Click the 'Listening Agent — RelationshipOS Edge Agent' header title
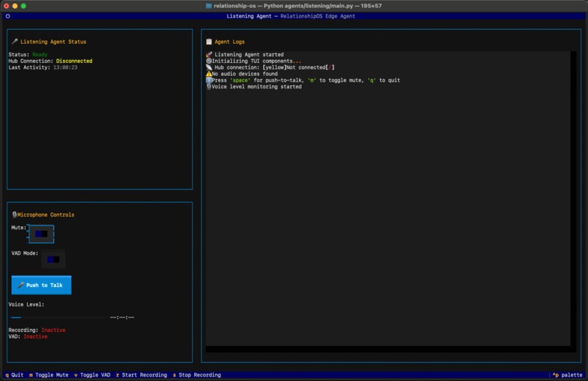 tap(290, 16)
